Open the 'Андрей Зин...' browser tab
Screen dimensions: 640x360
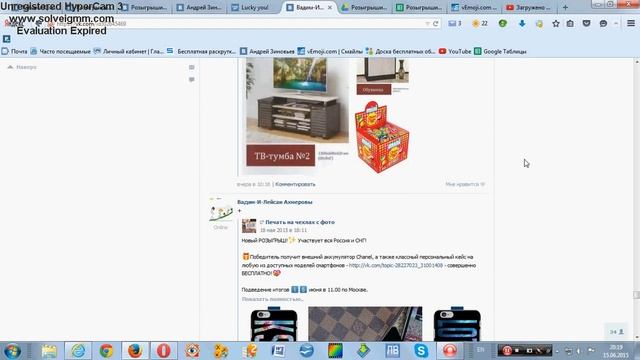pos(199,7)
